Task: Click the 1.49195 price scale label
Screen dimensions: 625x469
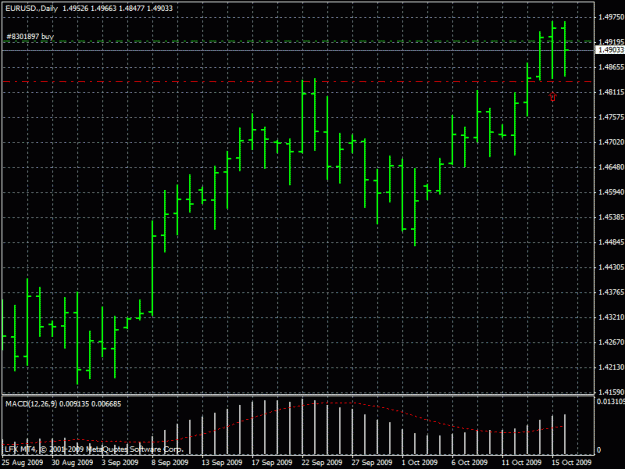Action: click(x=611, y=42)
